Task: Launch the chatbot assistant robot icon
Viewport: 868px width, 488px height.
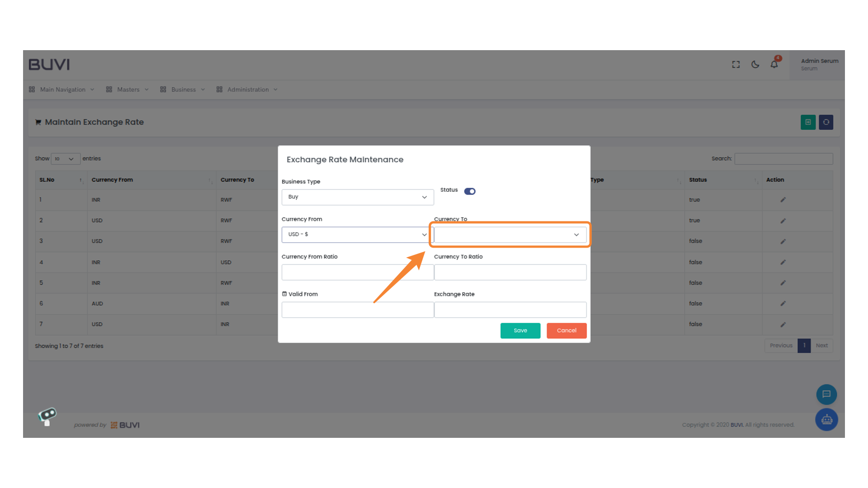Action: tap(826, 419)
